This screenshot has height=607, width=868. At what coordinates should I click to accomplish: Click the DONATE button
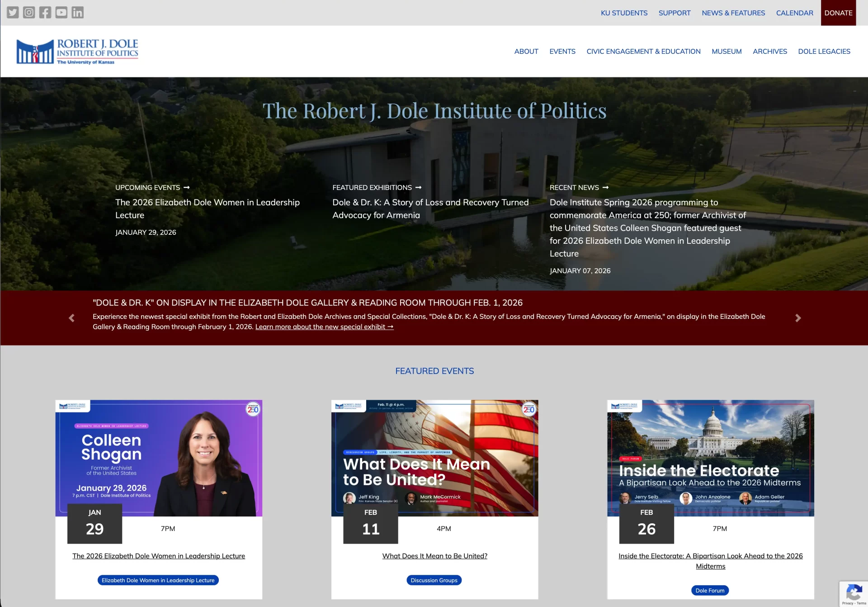838,13
